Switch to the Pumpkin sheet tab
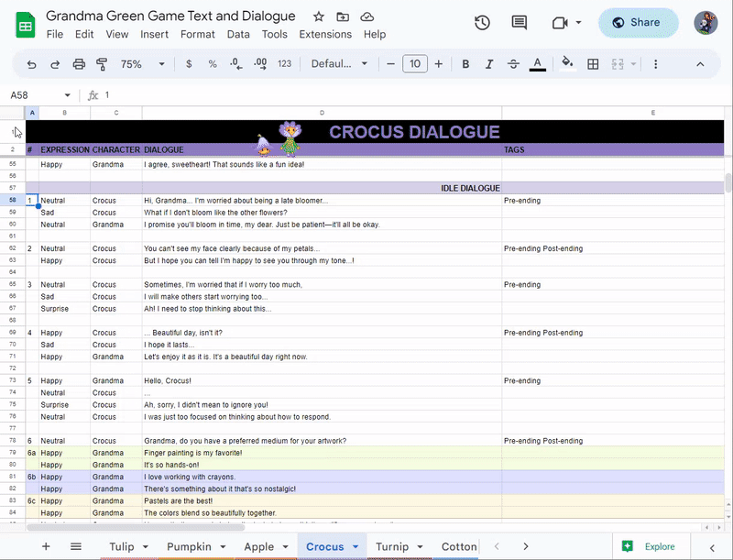 pos(189,546)
